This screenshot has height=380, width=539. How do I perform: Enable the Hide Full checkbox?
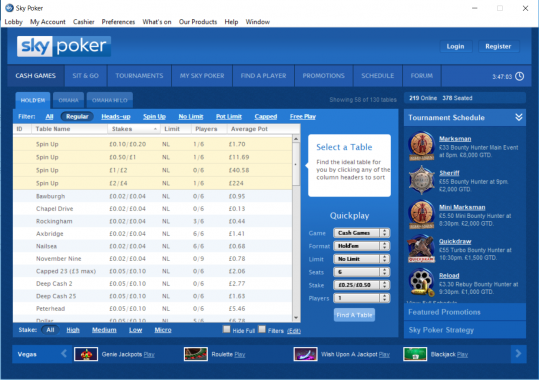227,329
